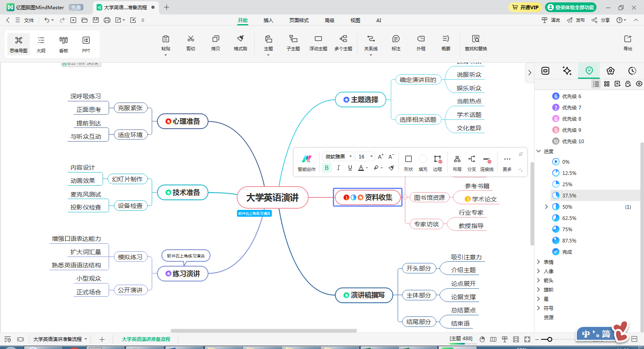Open Border (边框) options in floating toolbar
Image resolution: width=644 pixels, height=349 pixels.
tap(438, 163)
